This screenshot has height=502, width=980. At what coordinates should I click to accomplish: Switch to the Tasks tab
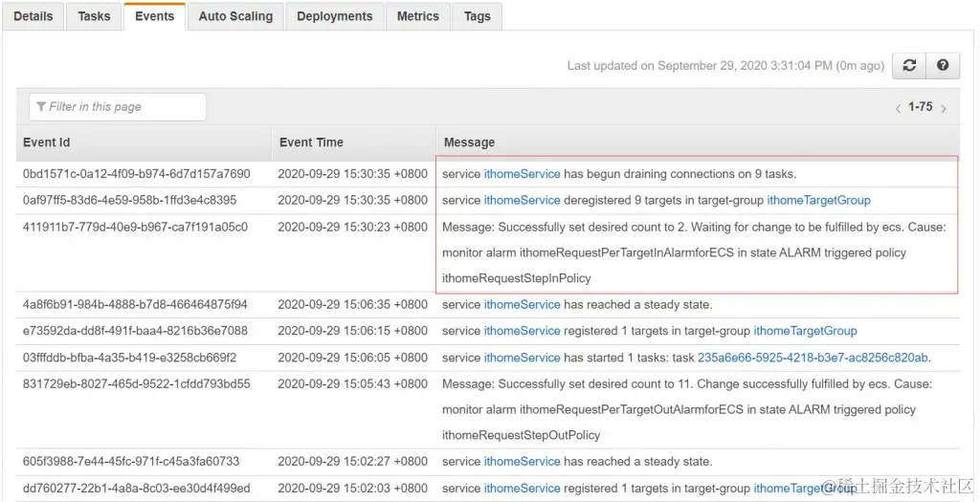click(x=94, y=16)
